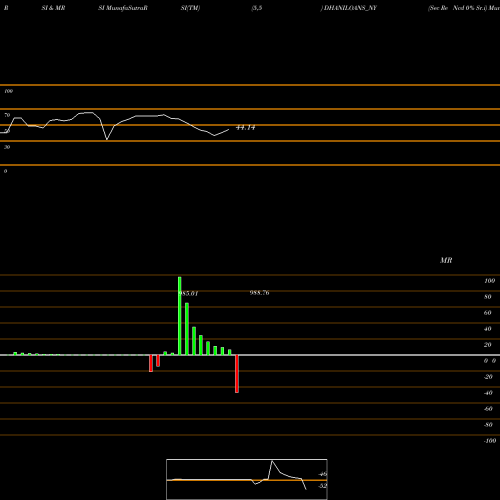
Task: Click the '(5,5' parameter text in header
Action: (257, 8)
